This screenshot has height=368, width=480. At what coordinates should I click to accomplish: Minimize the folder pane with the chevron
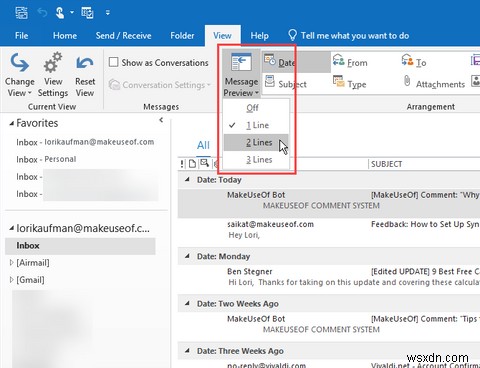point(161,120)
